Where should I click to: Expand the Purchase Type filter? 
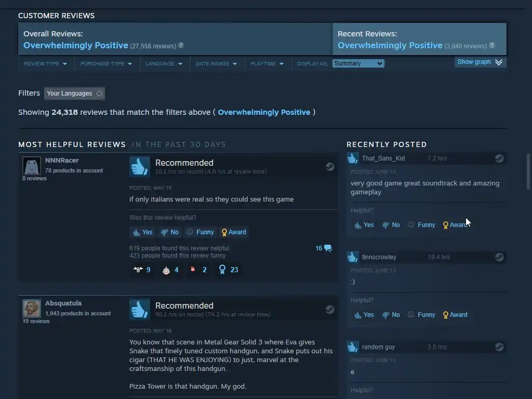107,64
